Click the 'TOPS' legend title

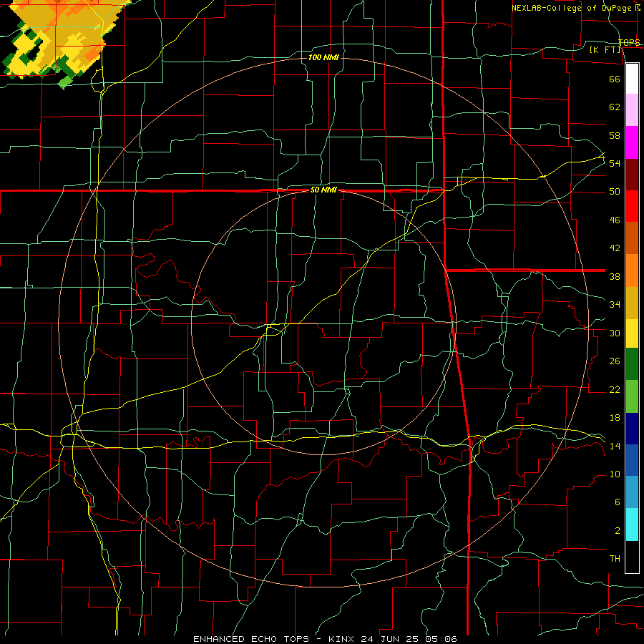tap(629, 42)
